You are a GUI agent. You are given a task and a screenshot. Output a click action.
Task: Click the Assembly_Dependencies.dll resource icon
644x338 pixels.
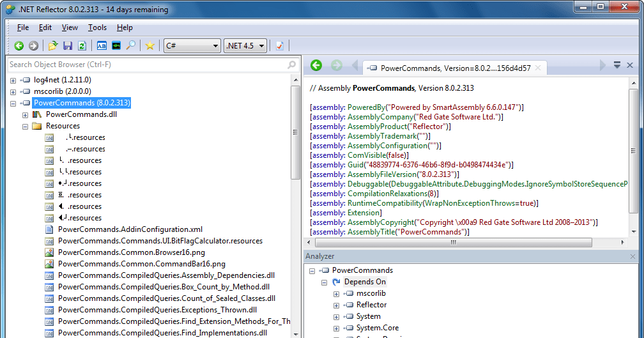[49, 275]
